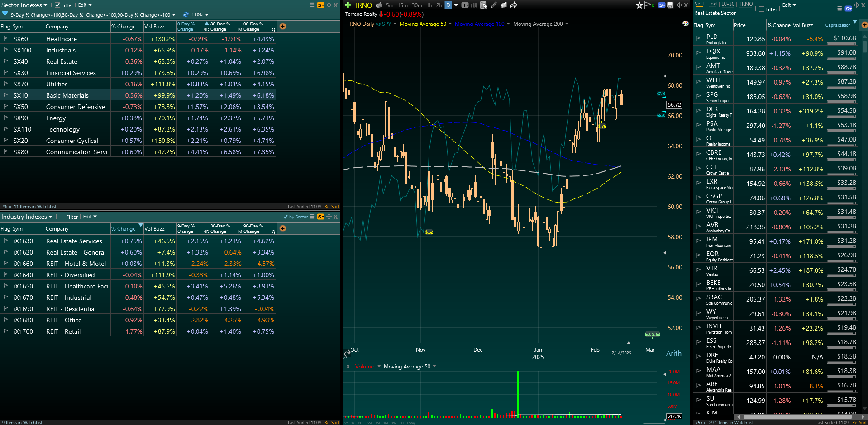
Task: Add a column to Real Estate Sector watchlist
Action: click(x=864, y=25)
